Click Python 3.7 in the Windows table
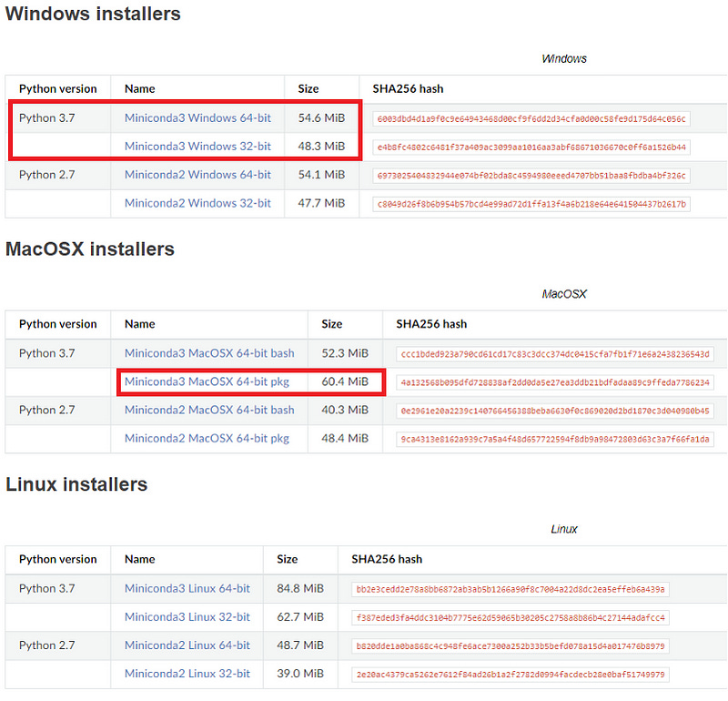Screen dimensions: 728x701 click(47, 118)
